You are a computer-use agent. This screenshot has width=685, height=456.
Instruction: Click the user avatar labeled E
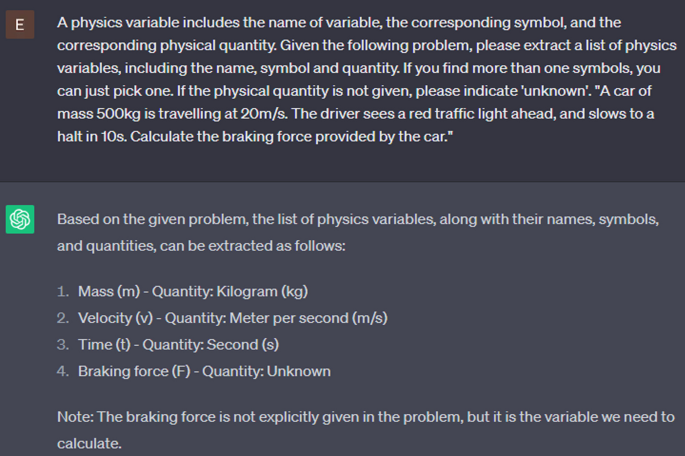click(20, 25)
